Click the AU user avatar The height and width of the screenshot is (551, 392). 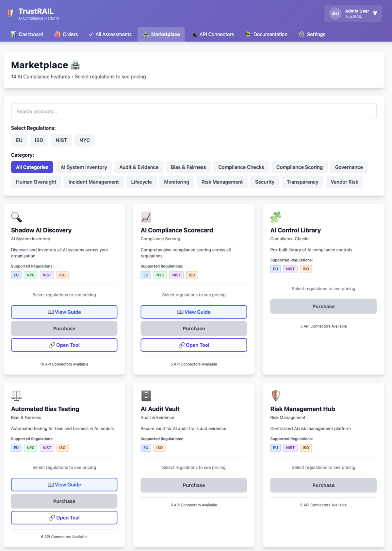(335, 13)
